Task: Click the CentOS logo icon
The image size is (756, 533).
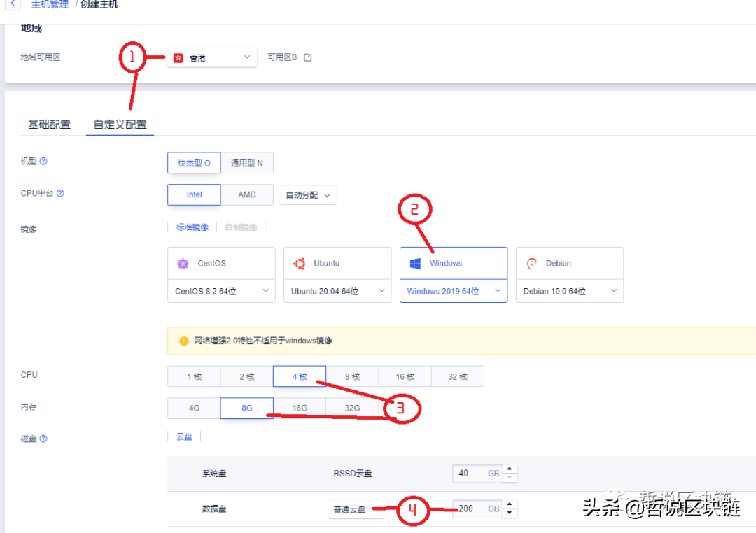Action: (x=183, y=264)
